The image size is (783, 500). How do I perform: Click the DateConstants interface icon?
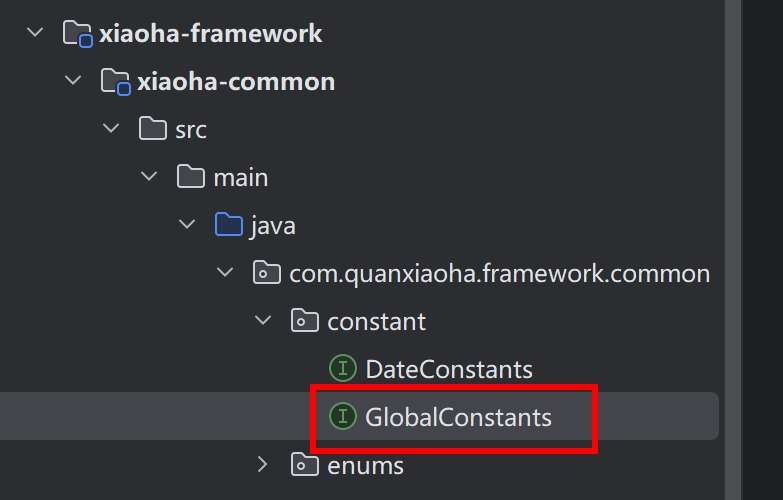[x=343, y=369]
